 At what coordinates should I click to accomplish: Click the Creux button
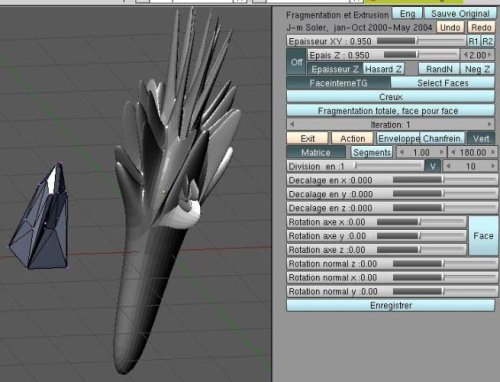(x=391, y=97)
